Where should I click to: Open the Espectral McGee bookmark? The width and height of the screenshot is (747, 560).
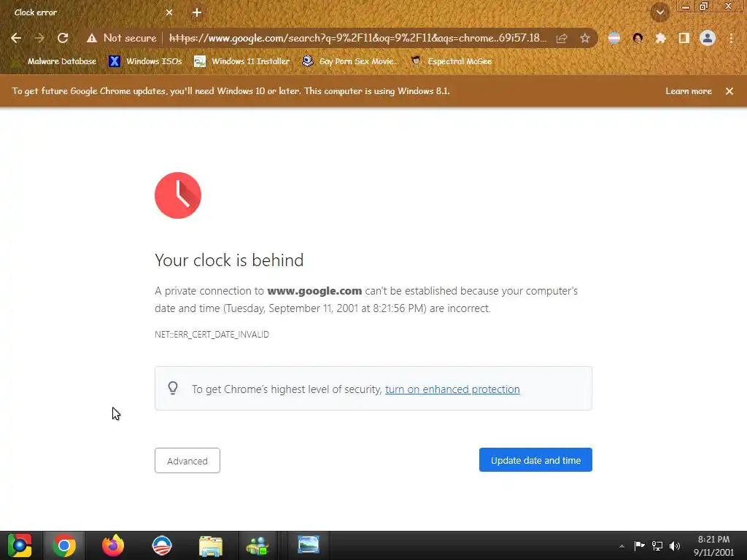tap(452, 61)
